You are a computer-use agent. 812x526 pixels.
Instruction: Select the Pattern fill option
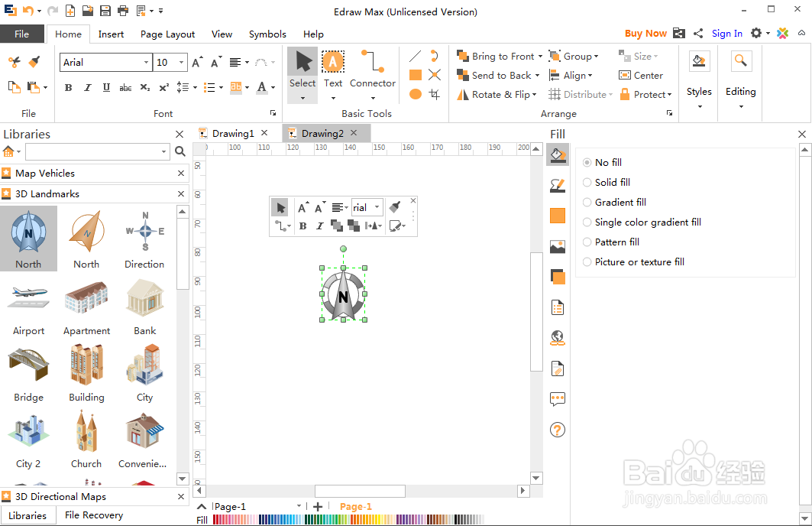coord(611,242)
